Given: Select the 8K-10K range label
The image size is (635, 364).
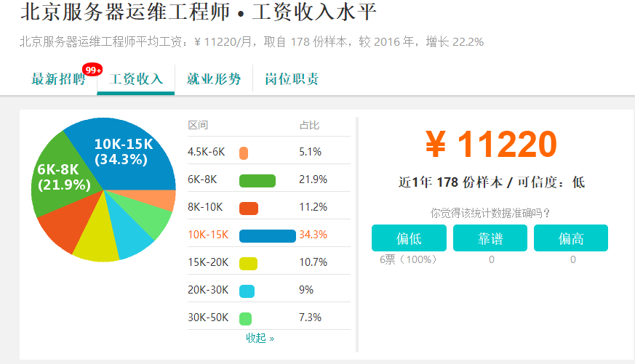Looking at the screenshot, I should (x=205, y=207).
